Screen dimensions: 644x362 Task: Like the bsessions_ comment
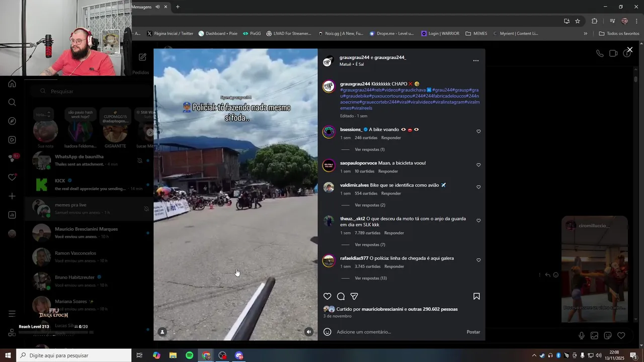[478, 132]
